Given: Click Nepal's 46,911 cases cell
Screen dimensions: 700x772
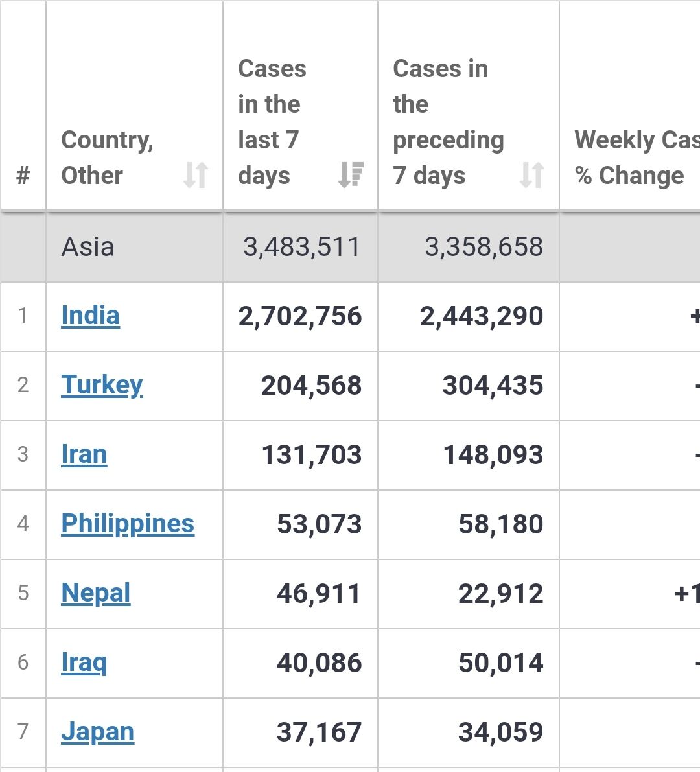Looking at the screenshot, I should (318, 594).
